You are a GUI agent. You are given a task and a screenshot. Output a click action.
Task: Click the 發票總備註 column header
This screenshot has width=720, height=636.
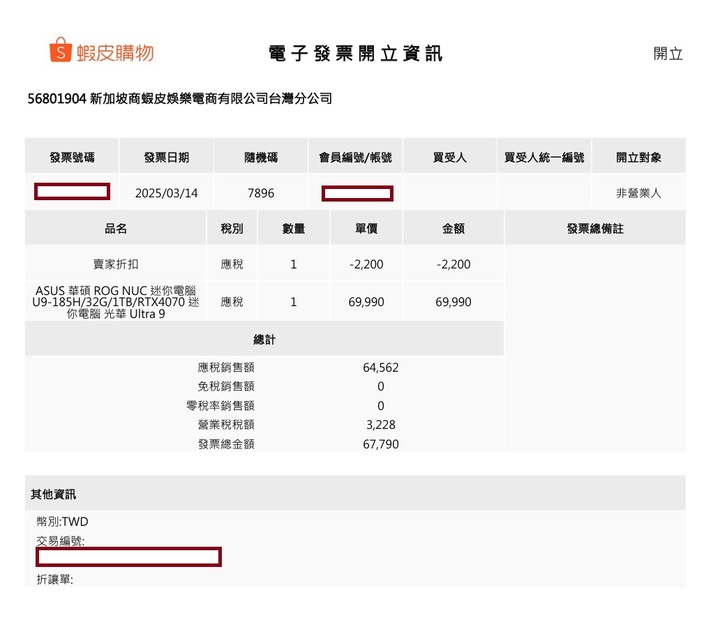[x=595, y=228]
